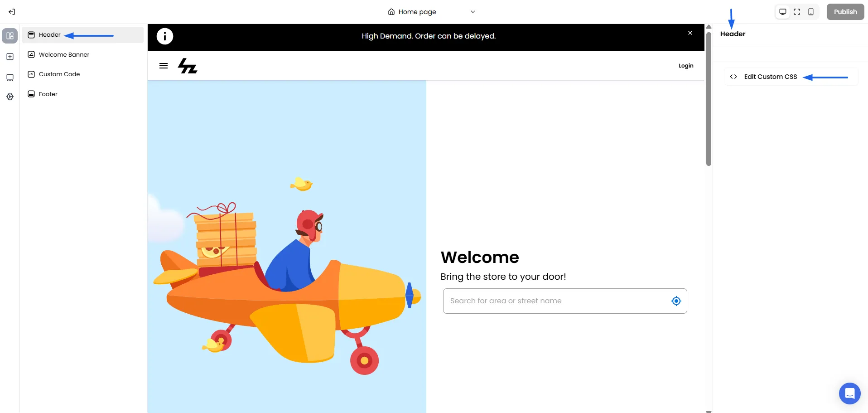
Task: Click the info icon in announcement bar
Action: point(165,36)
